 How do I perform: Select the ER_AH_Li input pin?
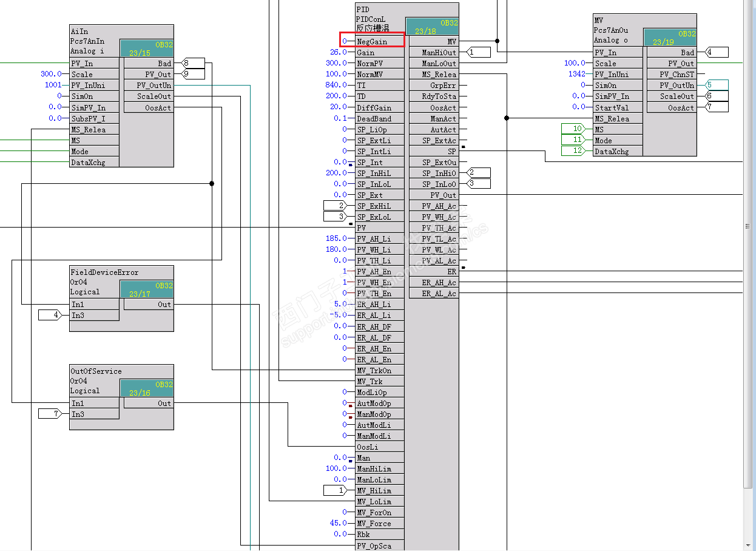click(379, 304)
